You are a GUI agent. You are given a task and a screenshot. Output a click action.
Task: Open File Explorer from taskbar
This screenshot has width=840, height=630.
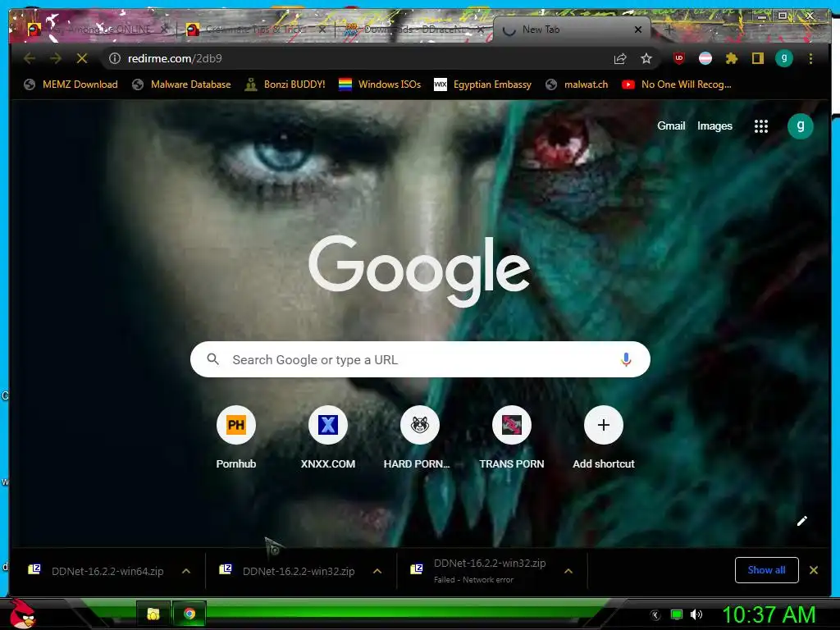pyautogui.click(x=153, y=614)
